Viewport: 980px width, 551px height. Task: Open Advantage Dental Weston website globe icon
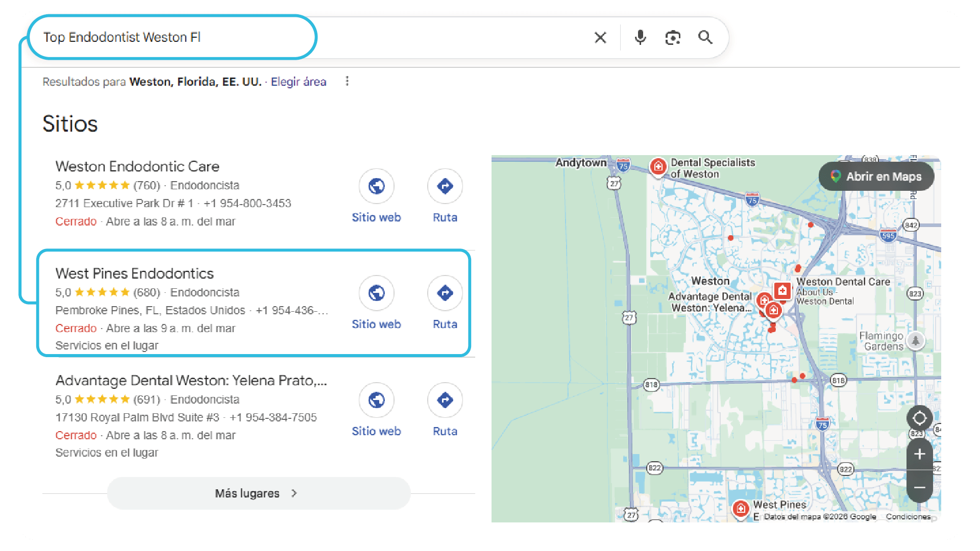[x=376, y=400]
